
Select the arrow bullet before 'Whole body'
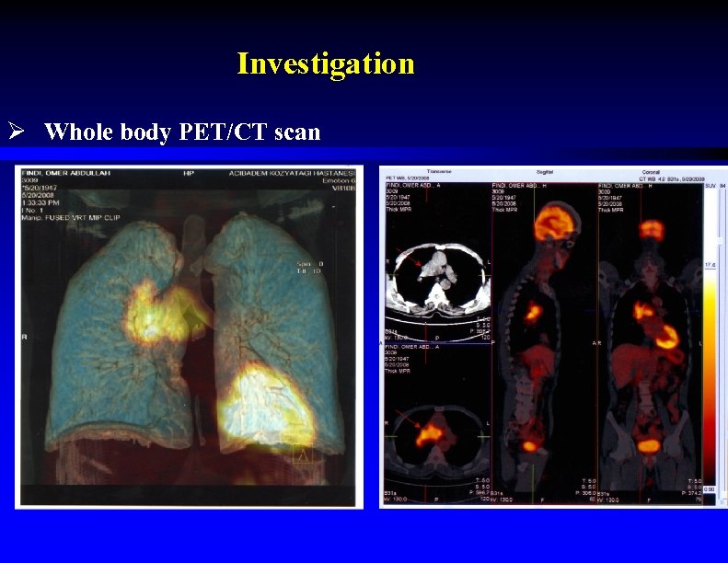coord(16,131)
